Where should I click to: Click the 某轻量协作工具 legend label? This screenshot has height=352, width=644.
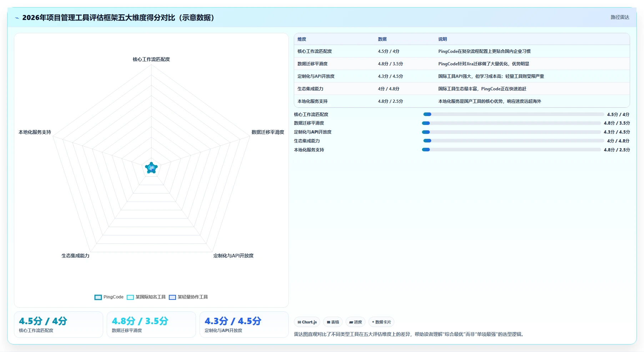click(x=193, y=297)
